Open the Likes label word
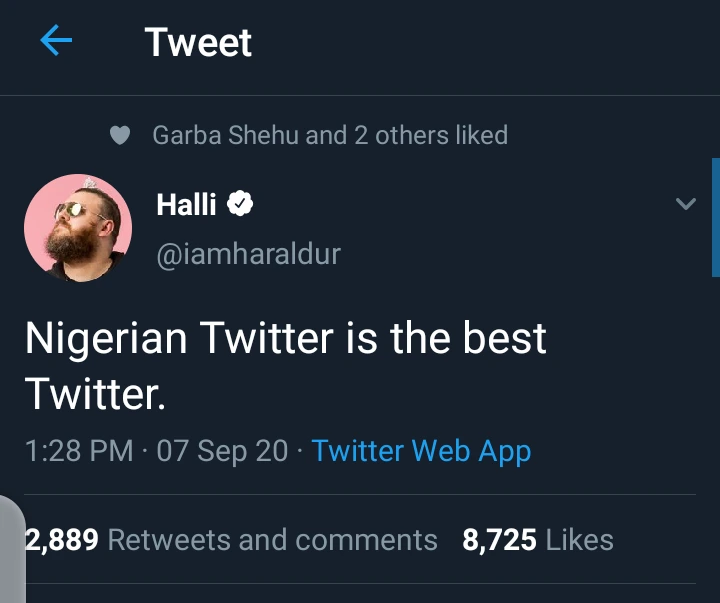The image size is (720, 603). point(580,541)
